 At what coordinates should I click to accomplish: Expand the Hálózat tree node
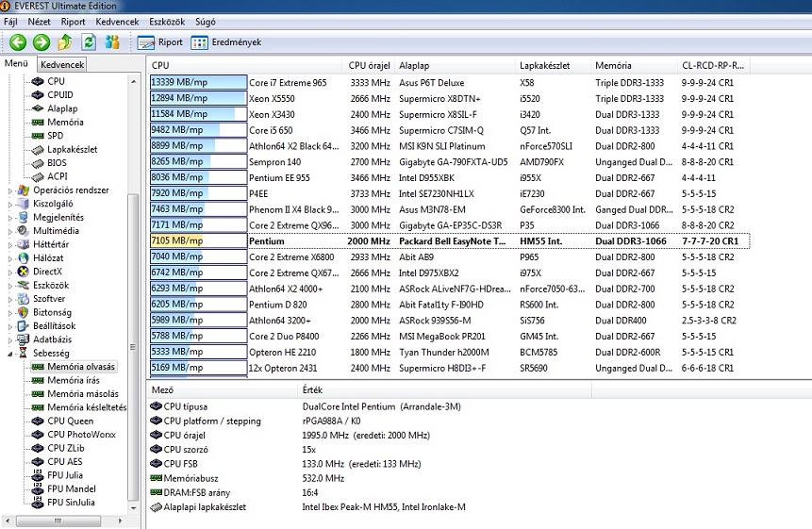pos(9,257)
